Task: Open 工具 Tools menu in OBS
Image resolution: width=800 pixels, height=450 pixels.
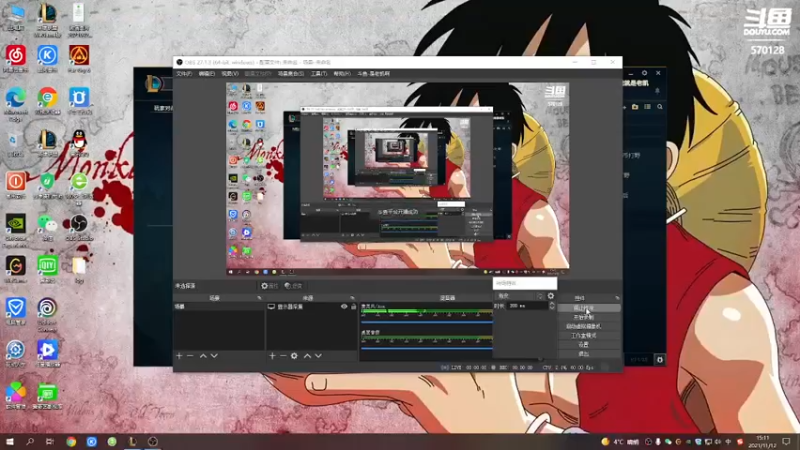Action: (319, 74)
